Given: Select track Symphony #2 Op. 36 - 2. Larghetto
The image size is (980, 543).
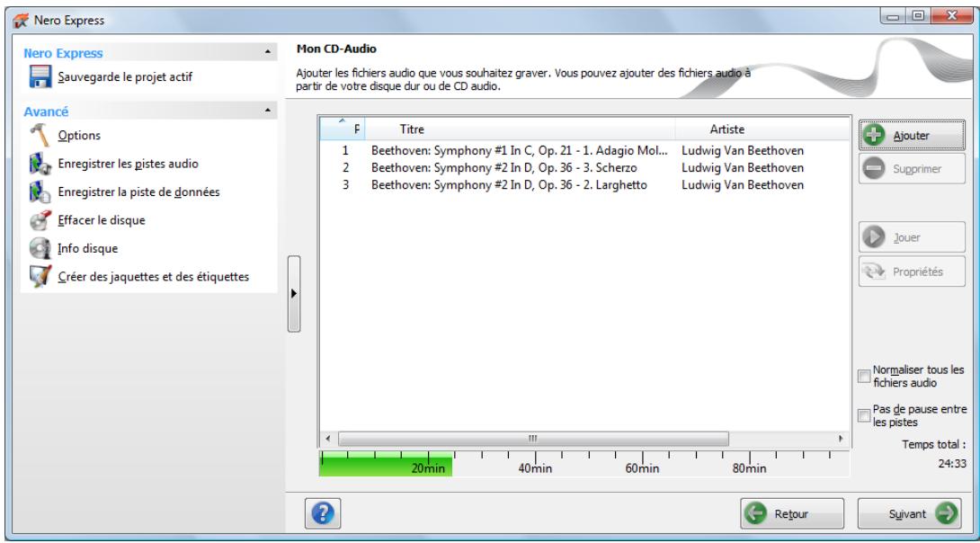Looking at the screenshot, I should point(509,185).
